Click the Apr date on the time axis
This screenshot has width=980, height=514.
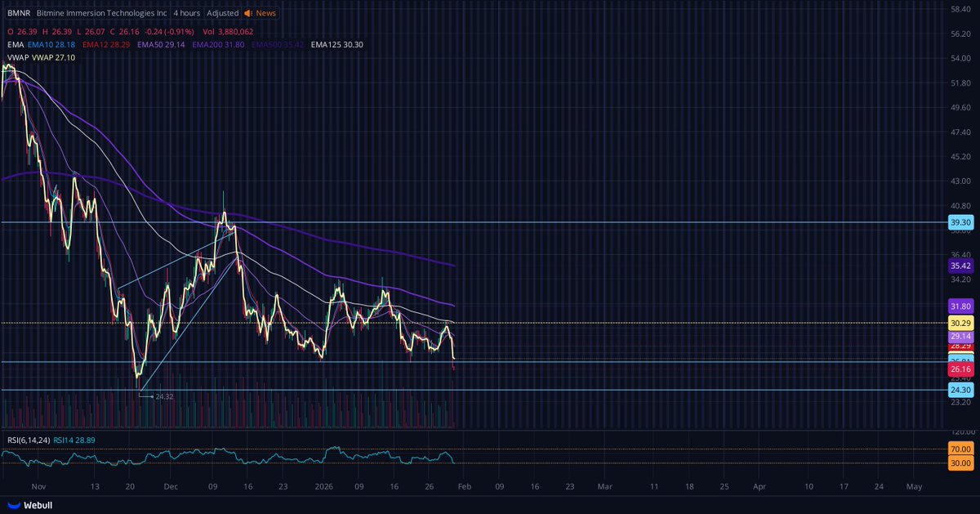point(759,485)
